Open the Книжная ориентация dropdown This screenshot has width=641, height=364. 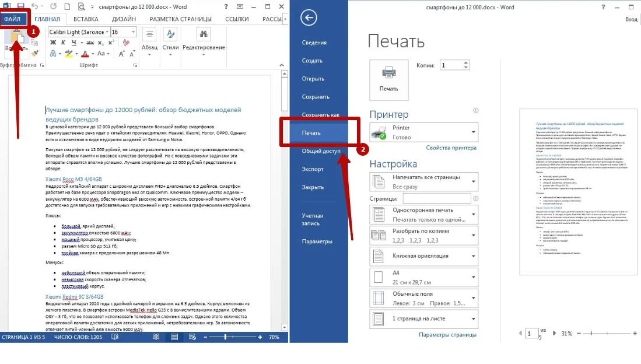(424, 256)
